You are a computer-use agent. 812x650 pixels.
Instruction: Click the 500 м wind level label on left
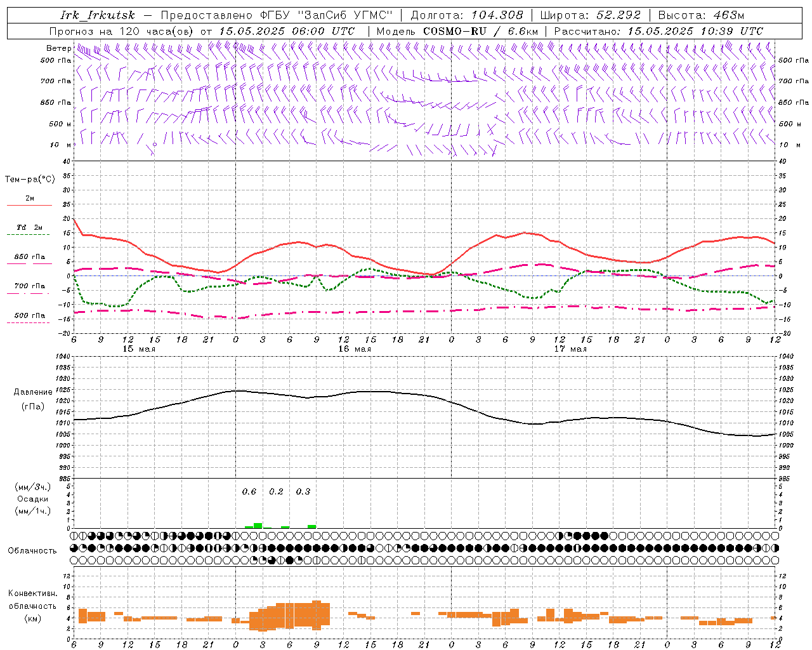tap(61, 124)
